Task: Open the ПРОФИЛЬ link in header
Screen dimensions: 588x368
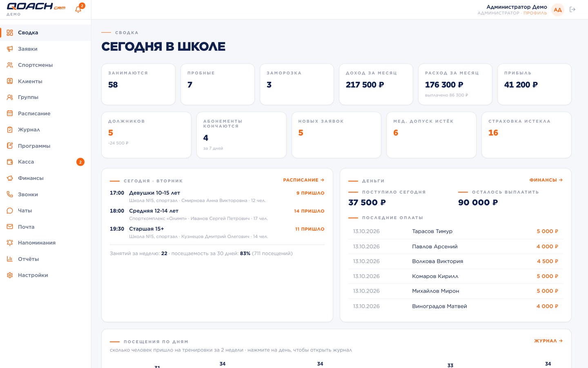Action: click(535, 13)
